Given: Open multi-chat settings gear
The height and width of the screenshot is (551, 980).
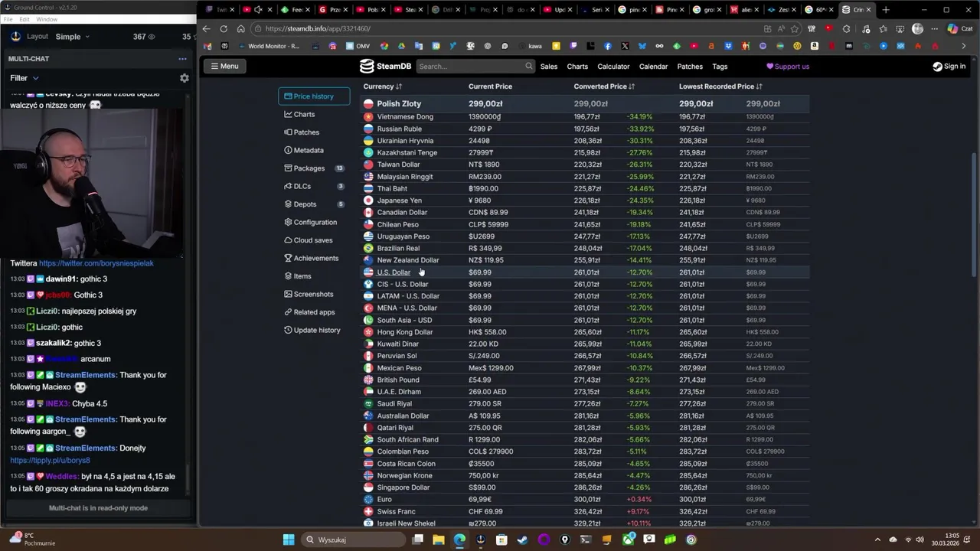Looking at the screenshot, I should (x=184, y=78).
